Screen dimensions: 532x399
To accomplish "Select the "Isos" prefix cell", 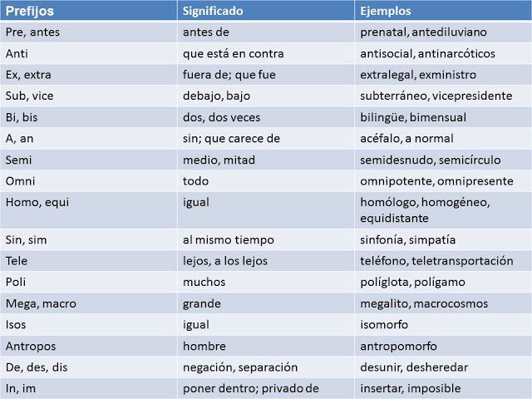I will 17,324.
